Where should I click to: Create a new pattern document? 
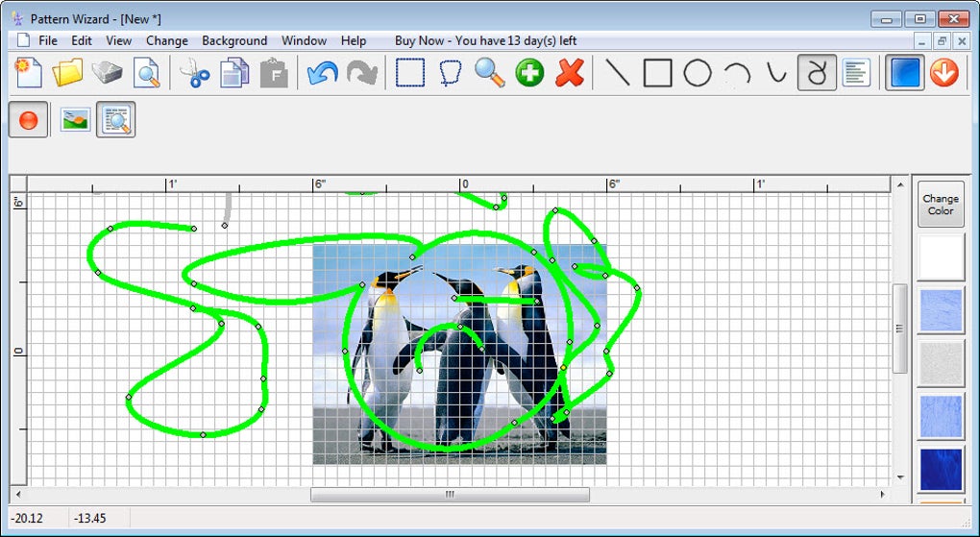click(x=29, y=72)
